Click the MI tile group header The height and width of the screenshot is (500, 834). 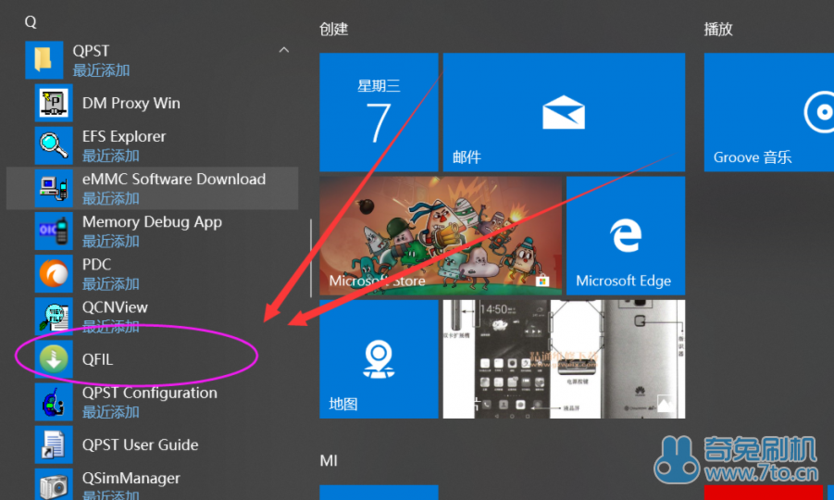point(329,461)
